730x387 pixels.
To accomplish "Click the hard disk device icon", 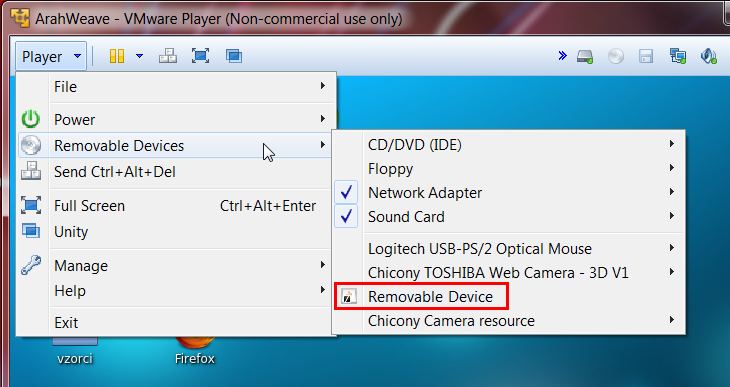I will [585, 57].
